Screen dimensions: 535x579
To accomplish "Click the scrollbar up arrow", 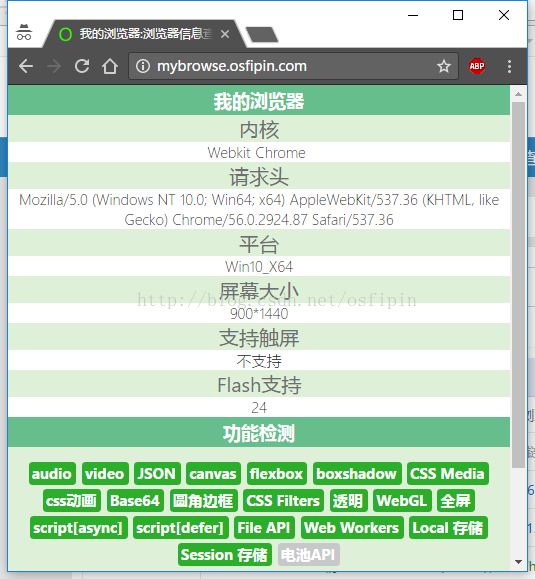I will coord(518,94).
